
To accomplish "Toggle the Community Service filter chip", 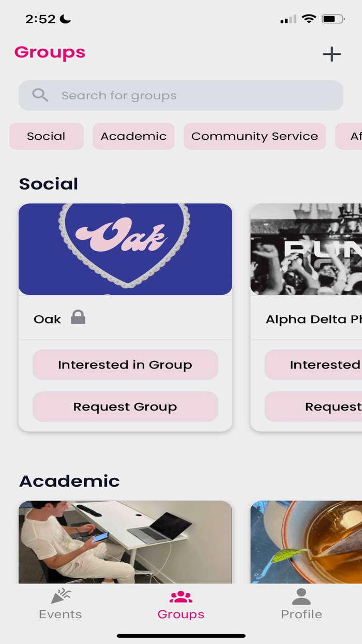I will (254, 136).
